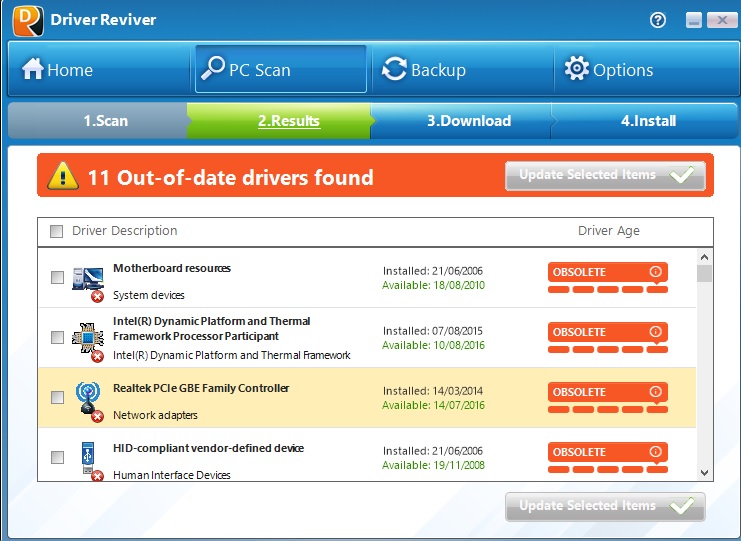Select Motherboard resources driver name
The image size is (741, 541).
(x=172, y=268)
